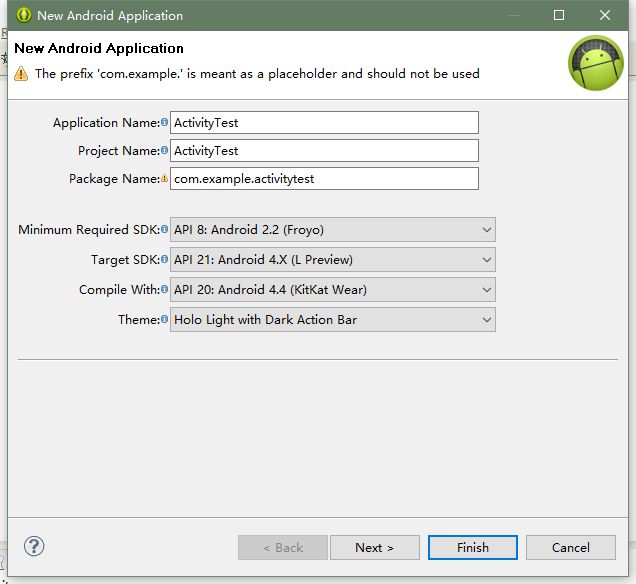Click the Application Name info icon
The image size is (636, 584).
point(164,122)
